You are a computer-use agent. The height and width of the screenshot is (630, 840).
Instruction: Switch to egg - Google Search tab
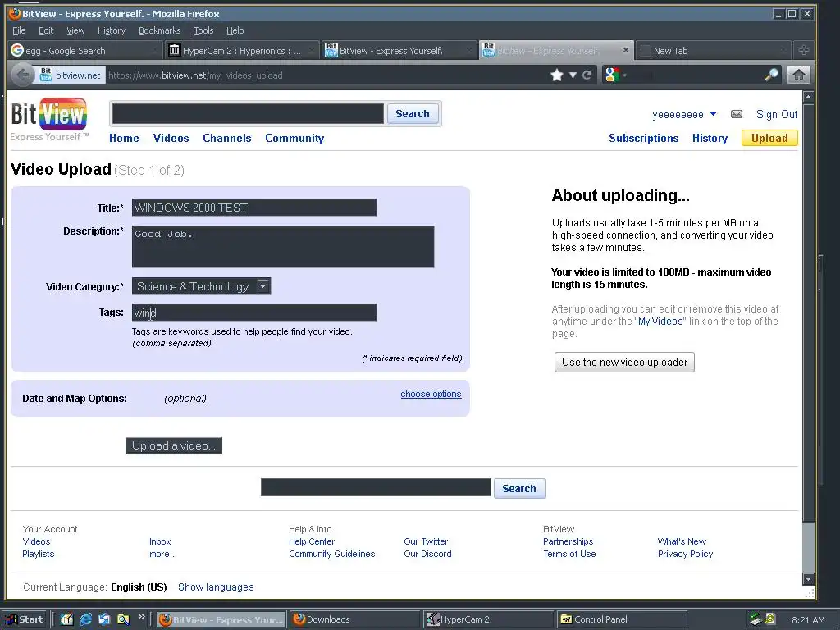pyautogui.click(x=84, y=50)
